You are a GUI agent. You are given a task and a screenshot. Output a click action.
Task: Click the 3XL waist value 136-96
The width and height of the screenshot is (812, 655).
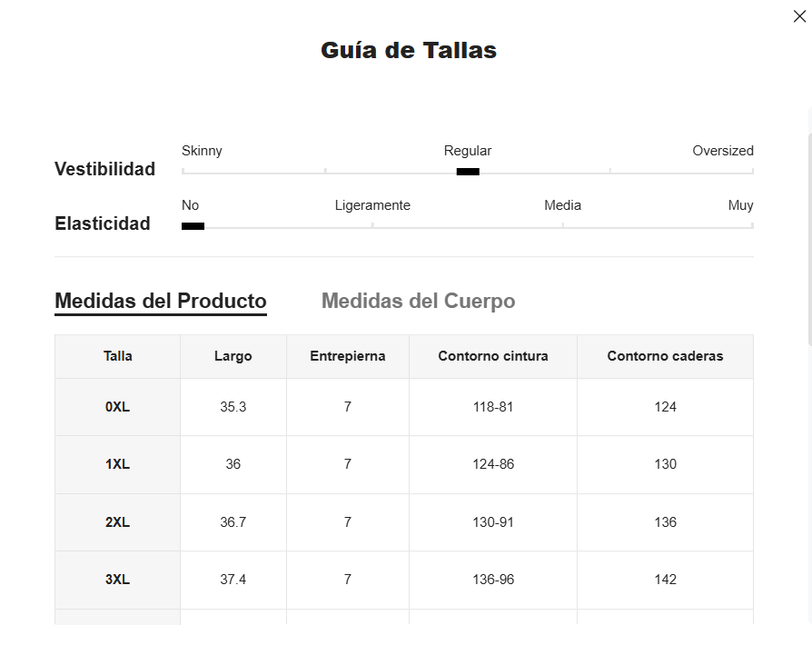(x=493, y=580)
